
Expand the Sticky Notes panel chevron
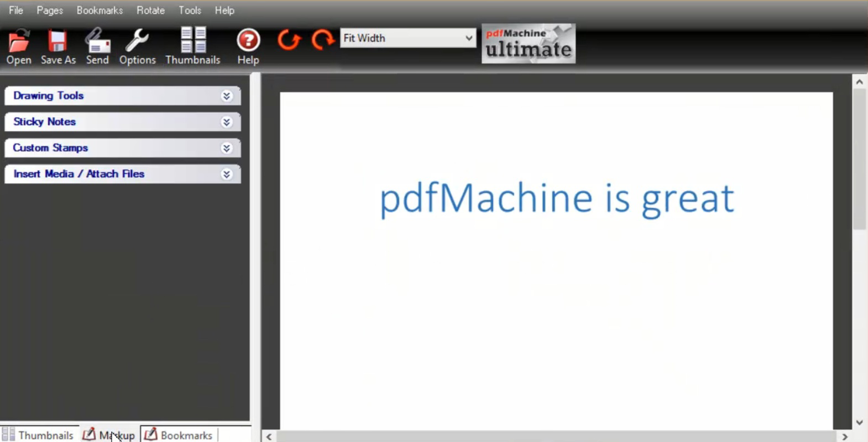click(227, 122)
